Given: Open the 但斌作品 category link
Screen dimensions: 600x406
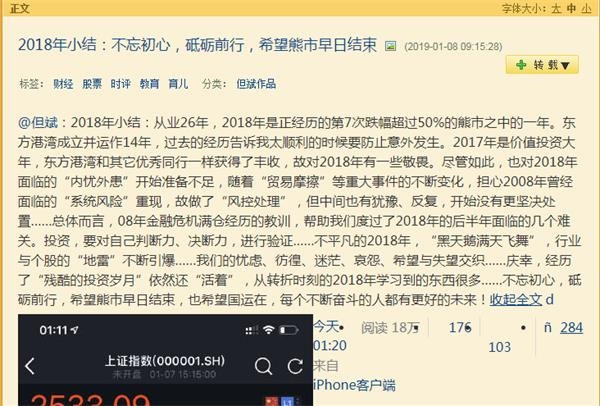Looking at the screenshot, I should click(x=256, y=83).
